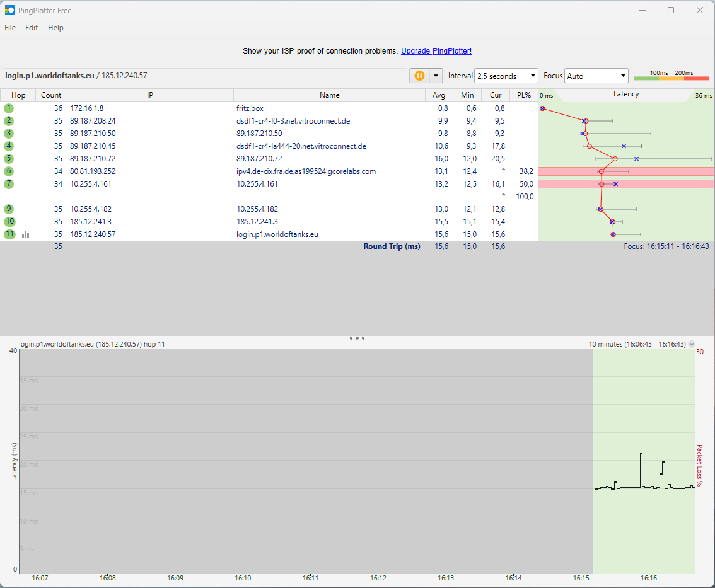This screenshot has height=588, width=715.
Task: Select hop 3 green circle icon
Action: pyautogui.click(x=9, y=134)
